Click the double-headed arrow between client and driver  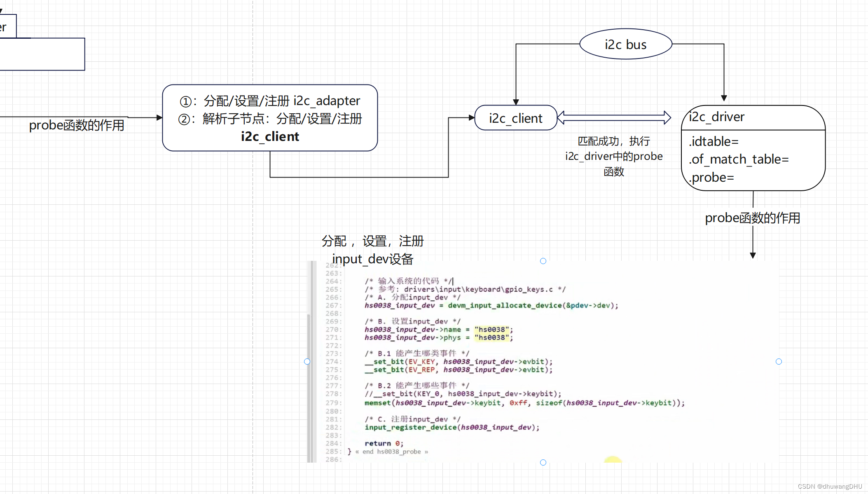point(614,117)
